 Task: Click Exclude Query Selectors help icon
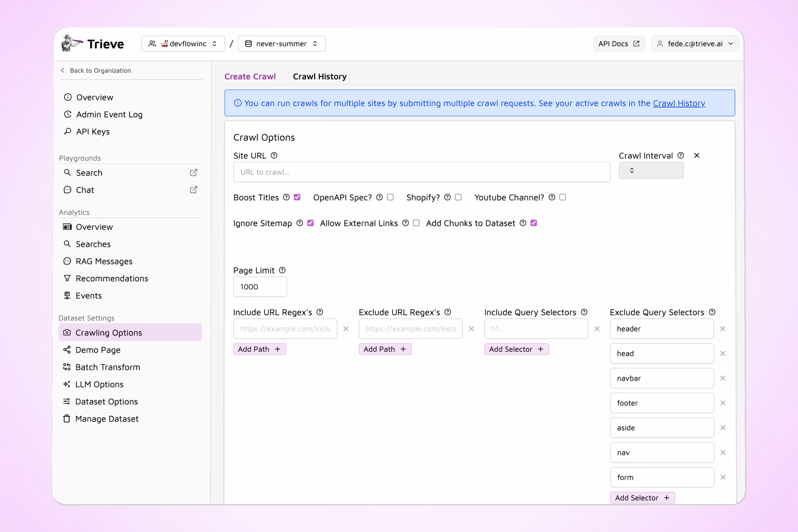click(x=712, y=312)
